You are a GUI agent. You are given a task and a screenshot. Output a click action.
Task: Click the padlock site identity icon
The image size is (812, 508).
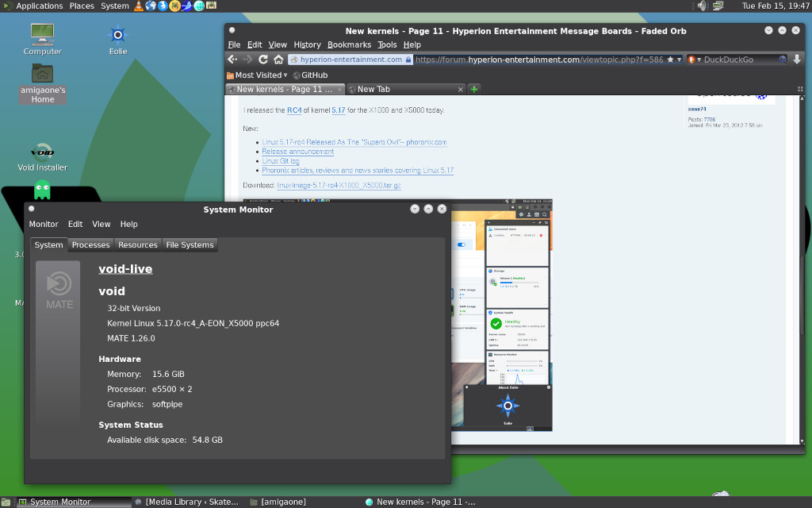click(408, 60)
